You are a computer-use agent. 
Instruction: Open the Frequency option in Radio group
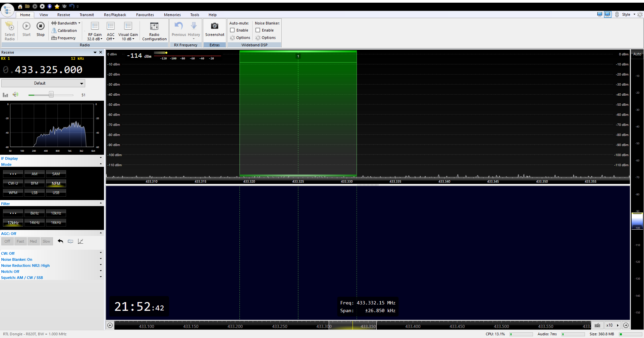coord(63,38)
